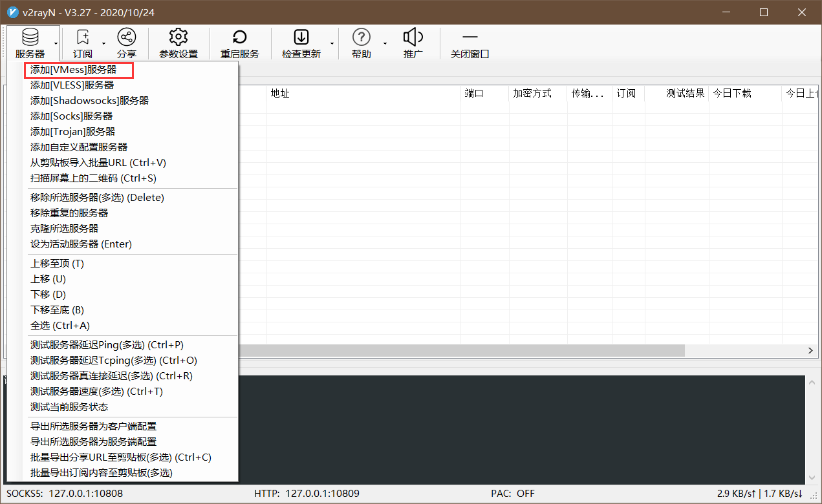Click down arrow of log panel scrollbar
The height and width of the screenshot is (504, 822).
point(812,476)
